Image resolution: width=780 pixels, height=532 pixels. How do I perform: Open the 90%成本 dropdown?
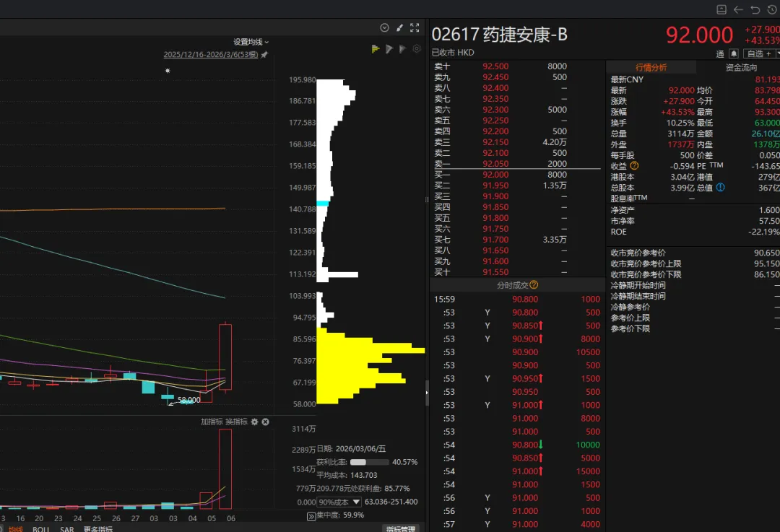pos(356,502)
